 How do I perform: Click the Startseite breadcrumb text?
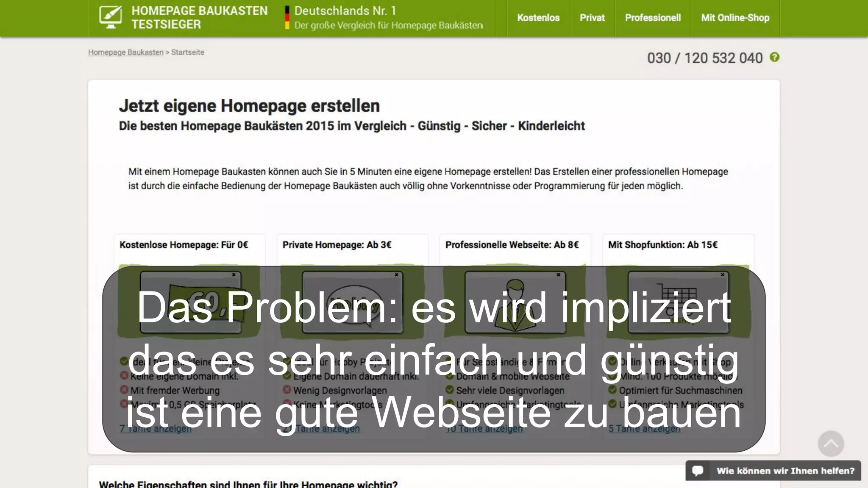[188, 52]
